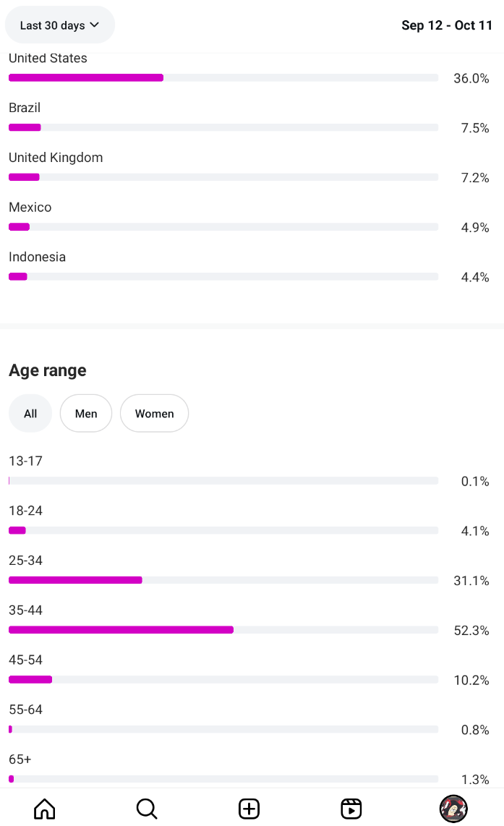Go to the Home feed icon
Image resolution: width=504 pixels, height=826 pixels.
(x=45, y=808)
